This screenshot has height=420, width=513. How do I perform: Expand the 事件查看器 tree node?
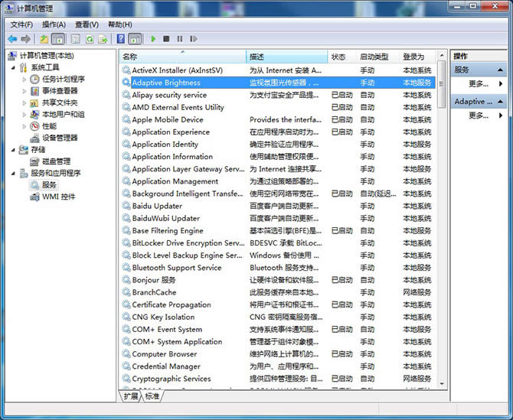click(25, 91)
